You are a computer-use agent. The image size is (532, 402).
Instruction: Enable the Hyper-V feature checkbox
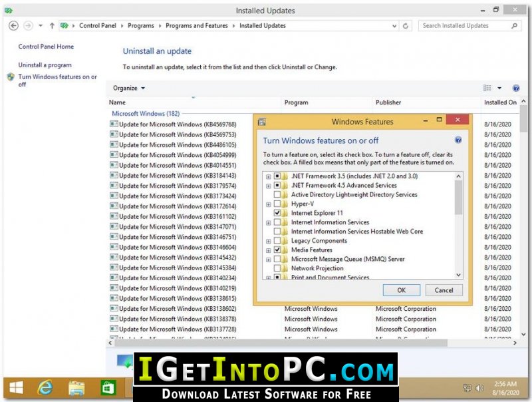(x=277, y=204)
